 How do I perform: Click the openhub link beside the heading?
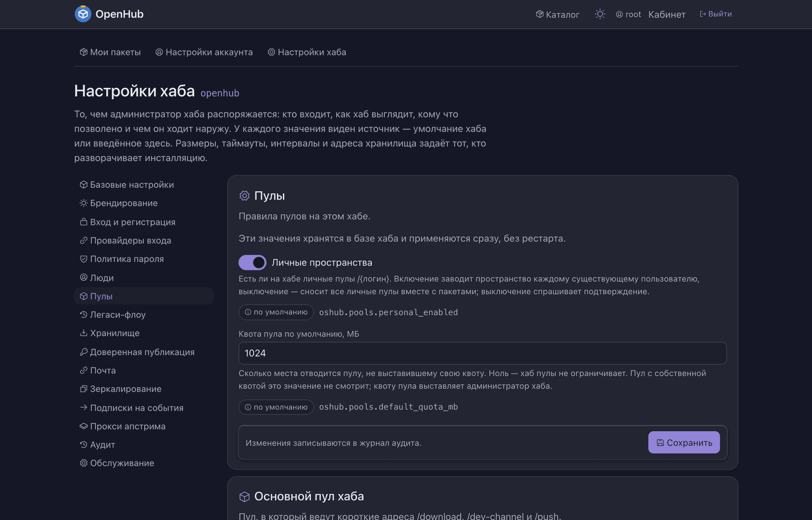coord(219,93)
